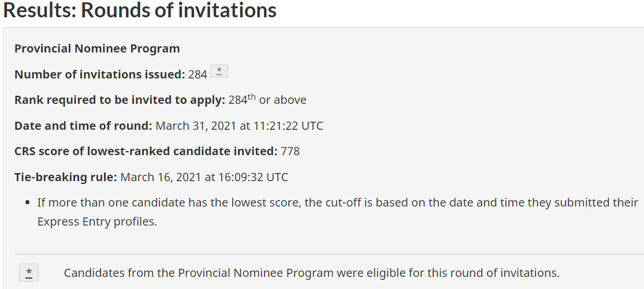This screenshot has height=289, width=644.
Task: Click the "Number of invitations issued:" label
Action: click(99, 74)
